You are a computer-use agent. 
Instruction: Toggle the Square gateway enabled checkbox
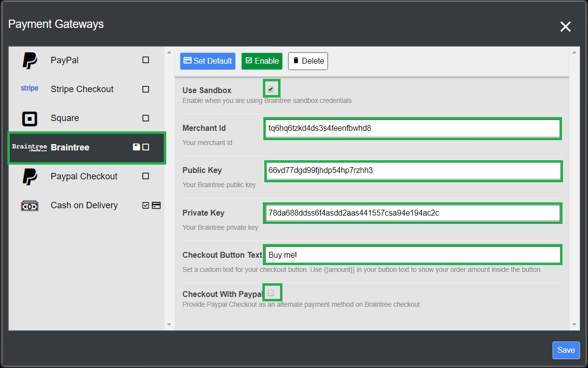(x=146, y=118)
